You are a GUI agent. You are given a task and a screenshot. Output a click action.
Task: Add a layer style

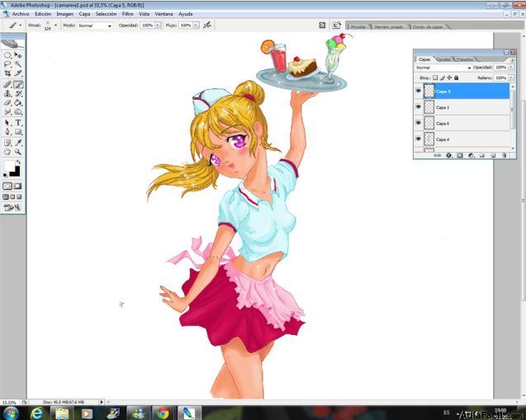tap(449, 155)
